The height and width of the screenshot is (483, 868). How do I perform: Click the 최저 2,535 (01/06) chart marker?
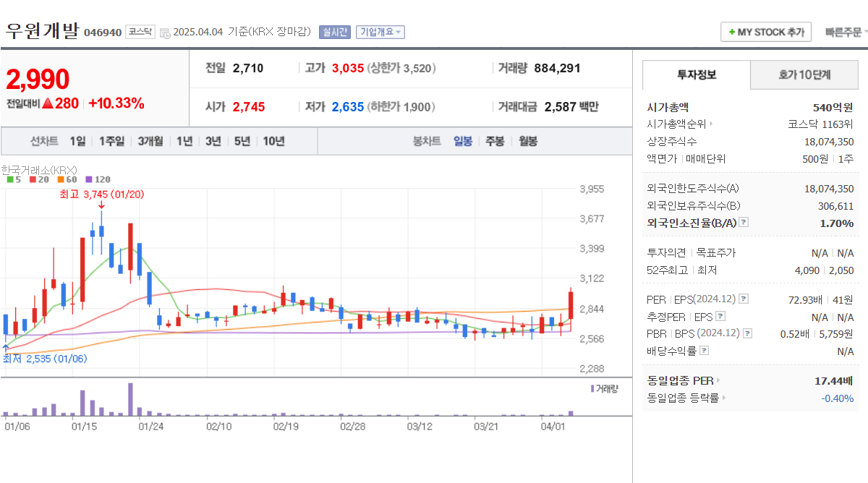[45, 359]
